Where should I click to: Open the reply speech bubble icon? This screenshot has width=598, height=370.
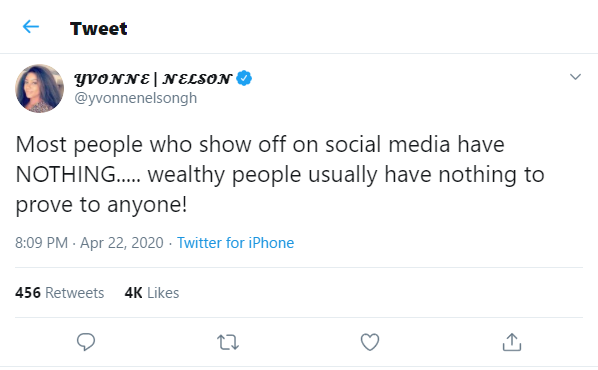click(x=86, y=341)
